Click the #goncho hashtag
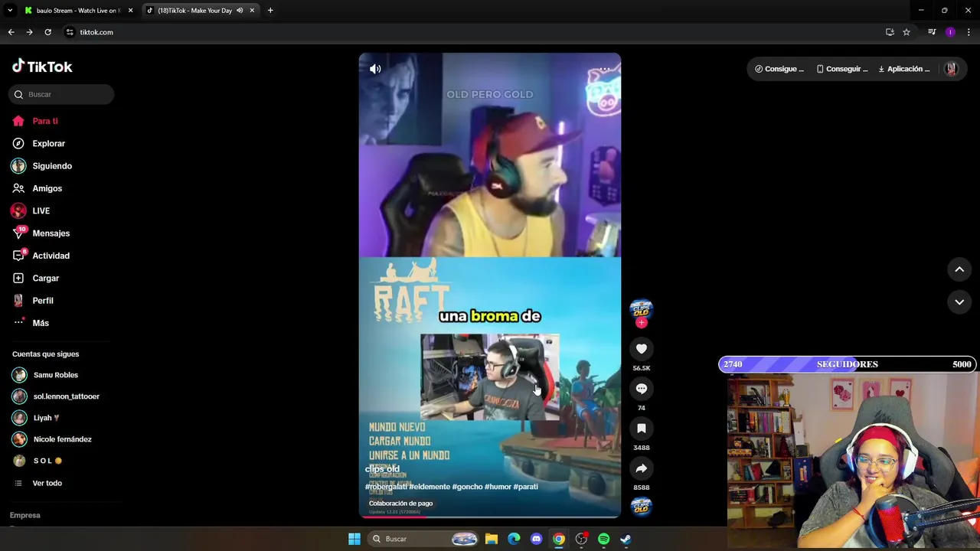Image resolution: width=980 pixels, height=551 pixels. pos(466,487)
